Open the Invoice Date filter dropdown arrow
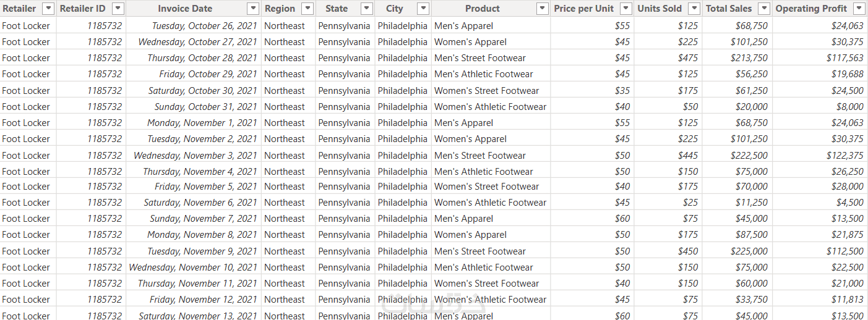 click(252, 9)
